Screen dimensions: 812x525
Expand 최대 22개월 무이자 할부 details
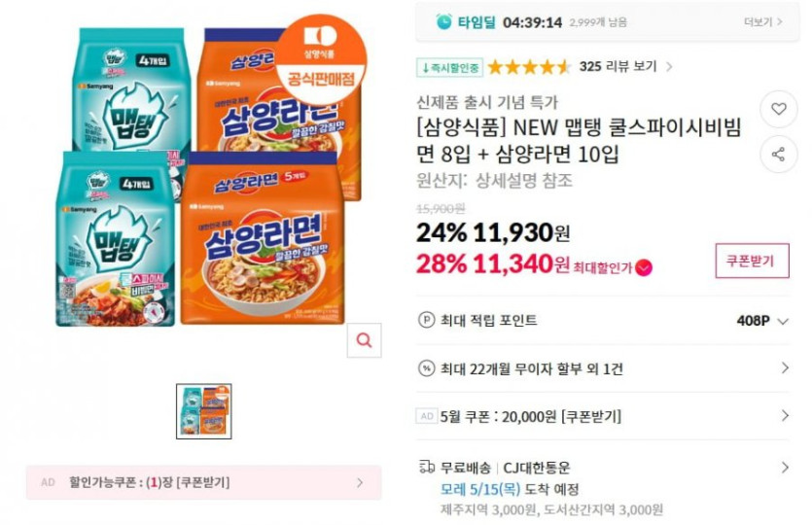pyautogui.click(x=603, y=368)
